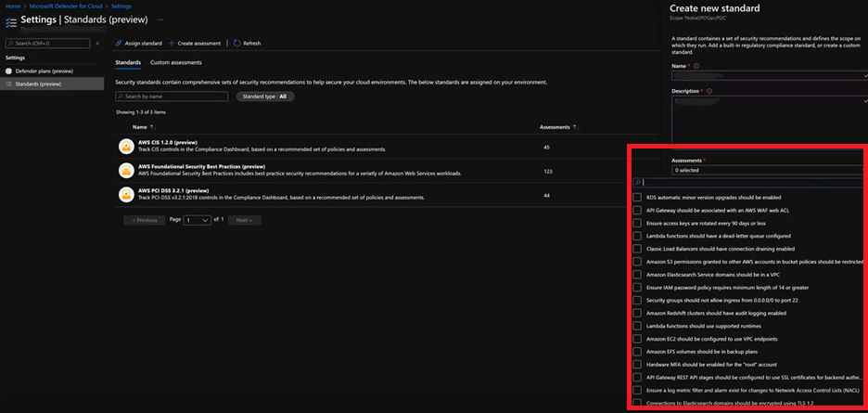Open the Assessments '0 selected' dropdown

(767, 170)
